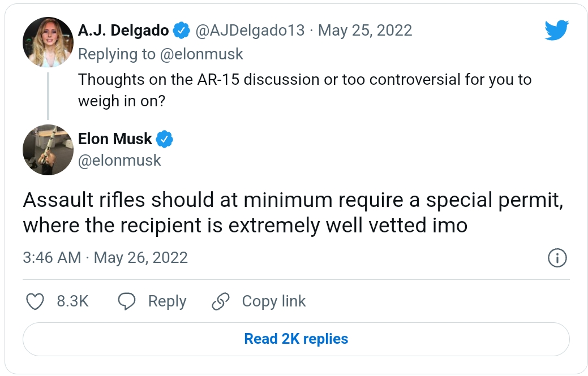Screen dimensions: 588x376
Task: Like the tweet with the heart icon
Action: [36, 302]
